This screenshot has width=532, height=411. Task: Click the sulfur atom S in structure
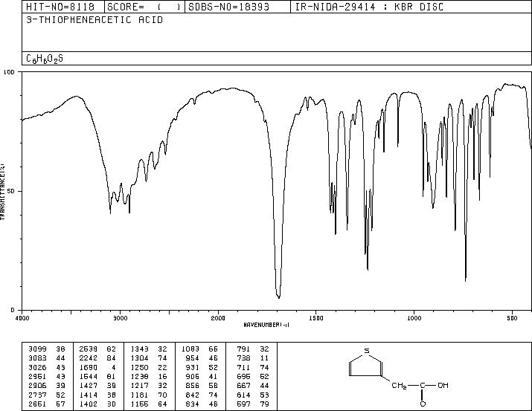[366, 351]
